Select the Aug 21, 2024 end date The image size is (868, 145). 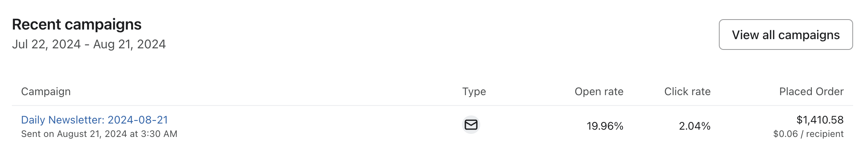pos(129,44)
